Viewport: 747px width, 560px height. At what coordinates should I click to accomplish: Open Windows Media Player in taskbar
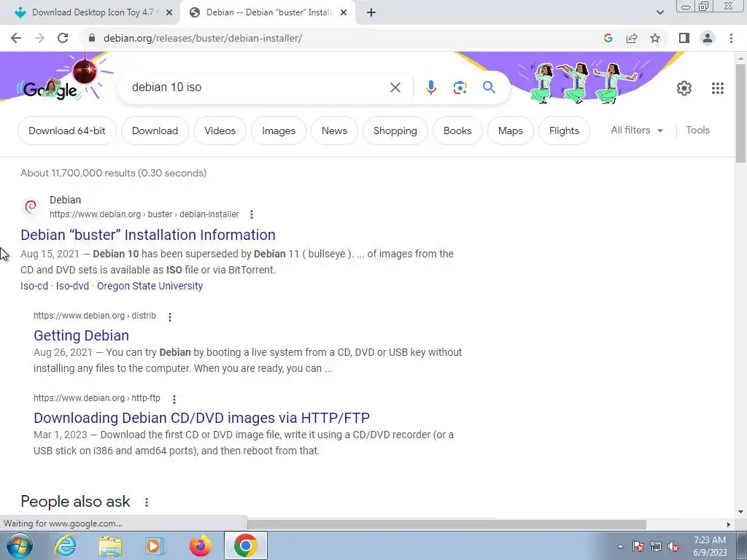click(155, 545)
